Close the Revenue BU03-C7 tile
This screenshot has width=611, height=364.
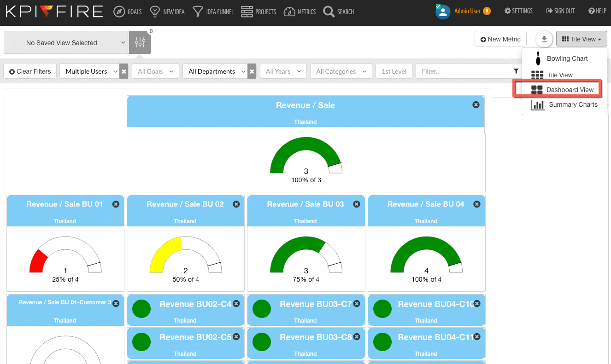pyautogui.click(x=356, y=303)
